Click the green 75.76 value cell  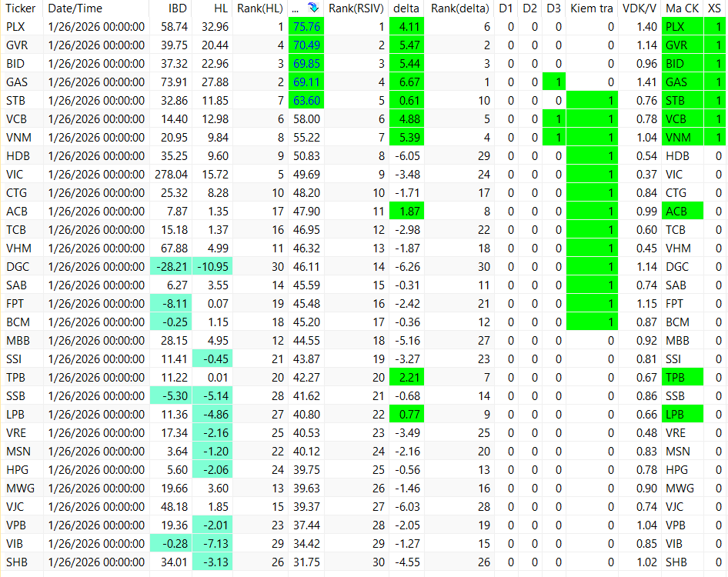click(x=306, y=27)
